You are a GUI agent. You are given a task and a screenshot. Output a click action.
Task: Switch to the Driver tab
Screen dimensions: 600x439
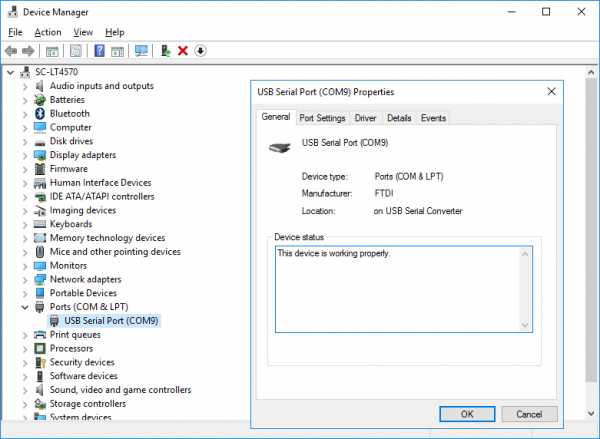[365, 118]
